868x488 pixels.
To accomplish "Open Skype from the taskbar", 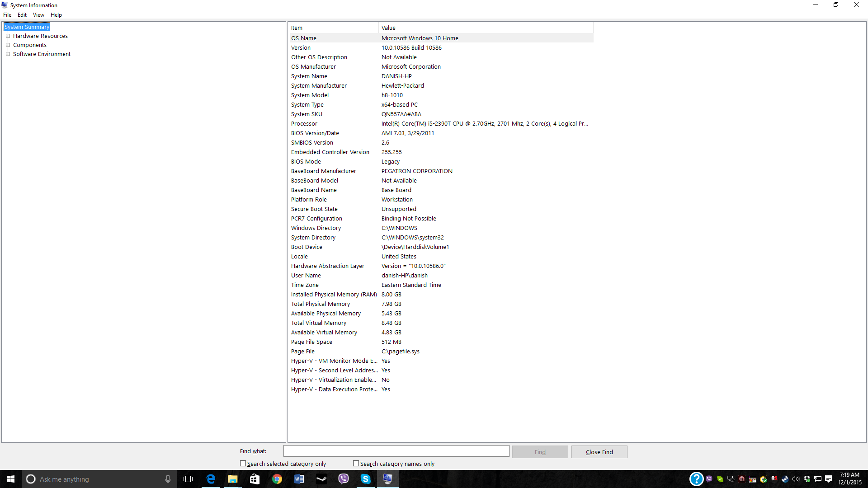I will pos(366,479).
